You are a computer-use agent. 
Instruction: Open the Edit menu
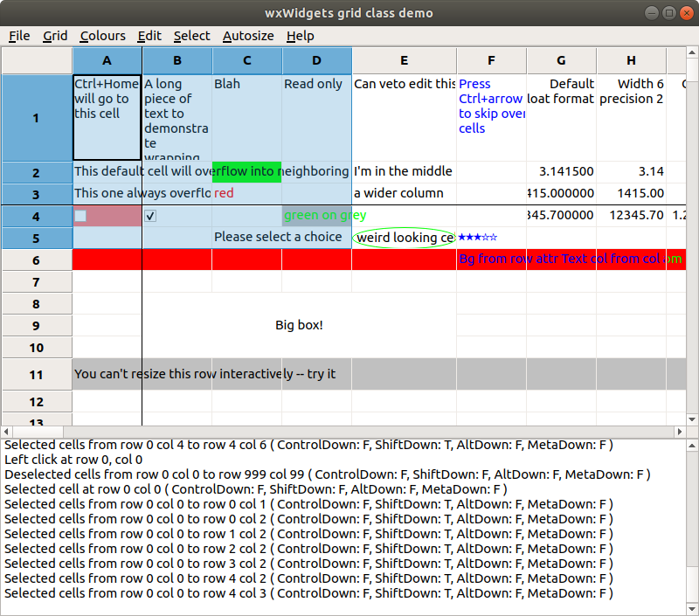tap(149, 36)
